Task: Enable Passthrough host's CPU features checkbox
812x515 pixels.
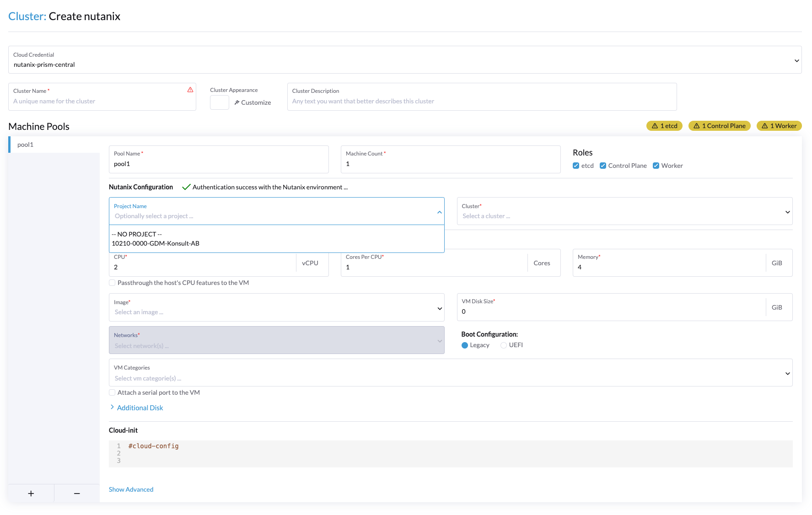Action: [112, 283]
